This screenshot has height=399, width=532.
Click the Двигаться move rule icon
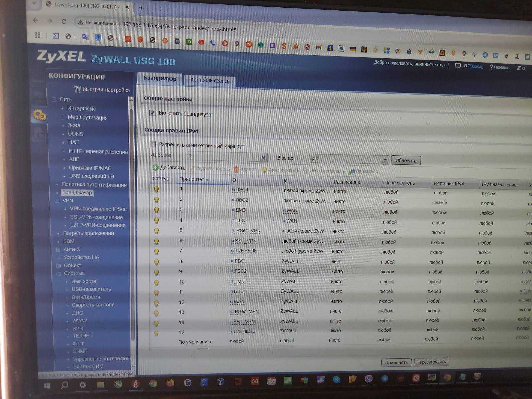coord(351,172)
